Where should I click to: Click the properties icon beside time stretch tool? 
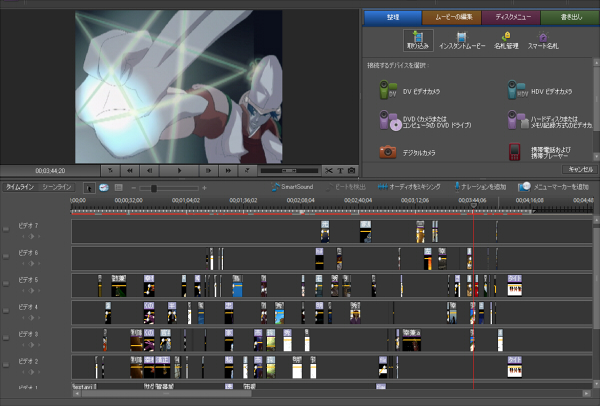(119, 188)
